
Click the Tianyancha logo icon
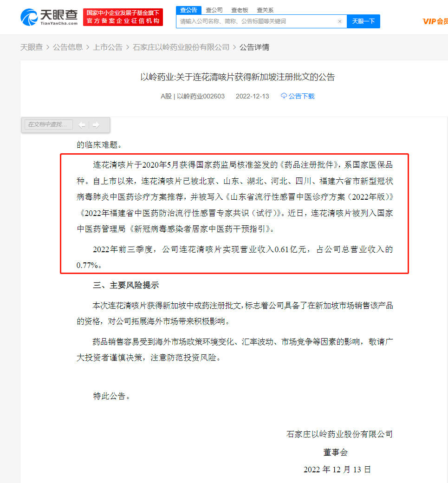tap(29, 17)
